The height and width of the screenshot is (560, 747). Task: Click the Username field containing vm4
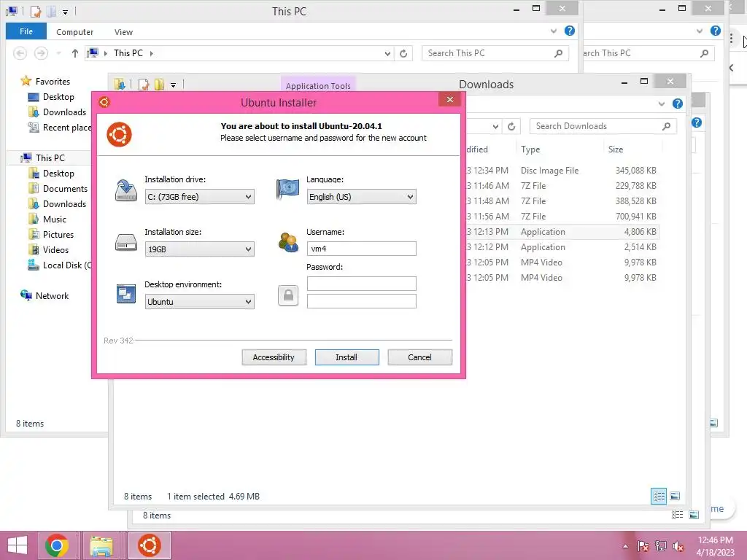(361, 249)
